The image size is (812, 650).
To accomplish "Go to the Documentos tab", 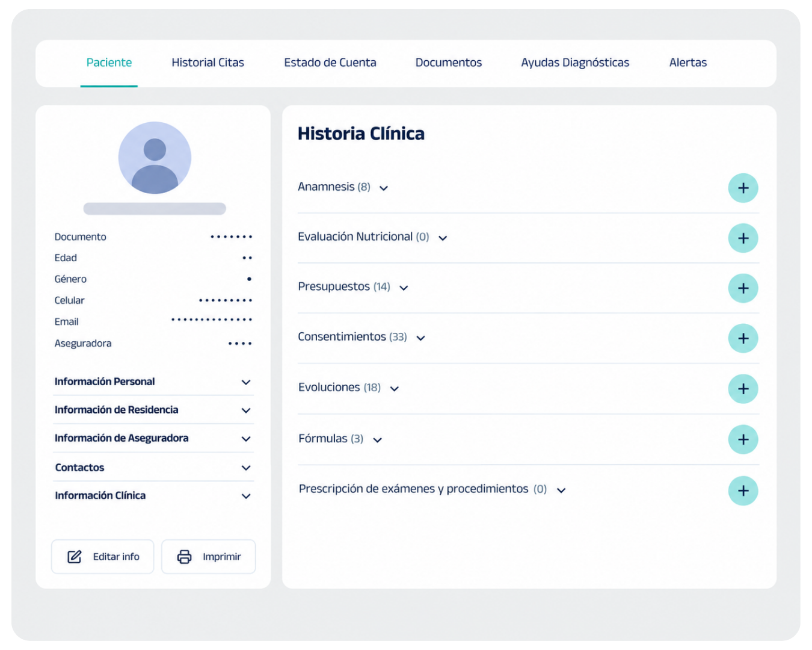I will 449,63.
